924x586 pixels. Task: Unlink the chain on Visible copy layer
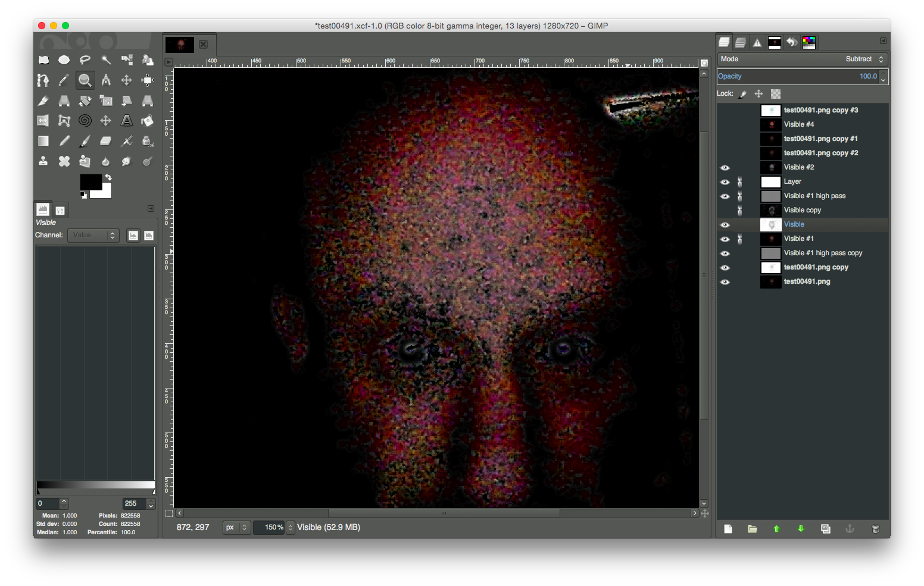coord(740,211)
